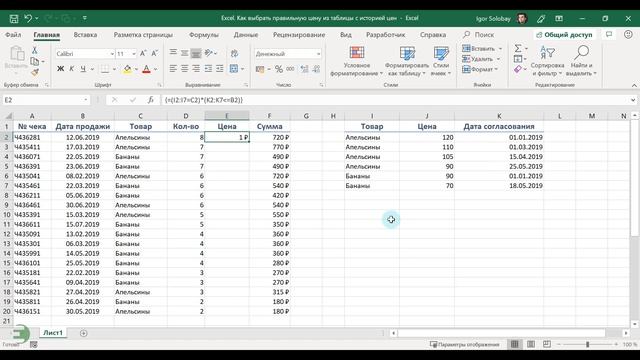Screen dimensions: 640x360
Task: Center text horizontally
Action: (184, 69)
